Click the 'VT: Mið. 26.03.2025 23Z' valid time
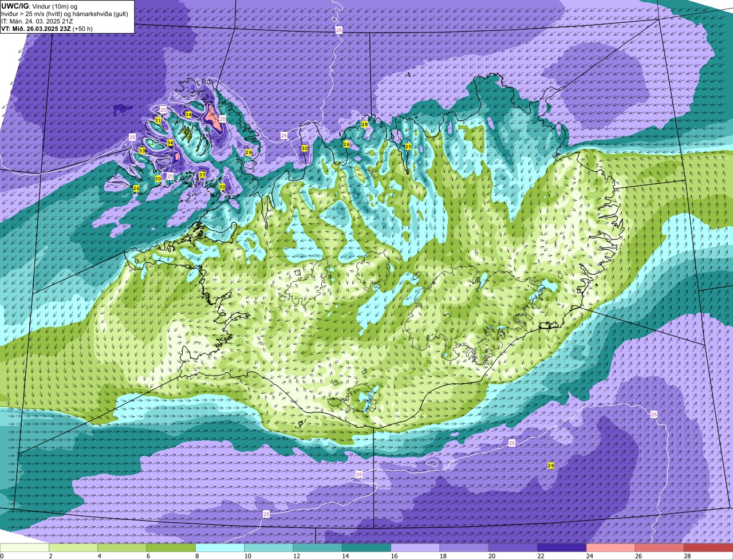Screen dimensions: 733x560 tap(36, 29)
